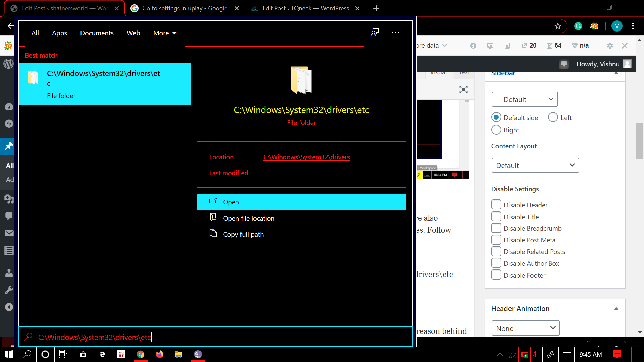The height and width of the screenshot is (362, 644).
Task: Toggle fullscreen distraction-free editor icon
Action: click(463, 89)
